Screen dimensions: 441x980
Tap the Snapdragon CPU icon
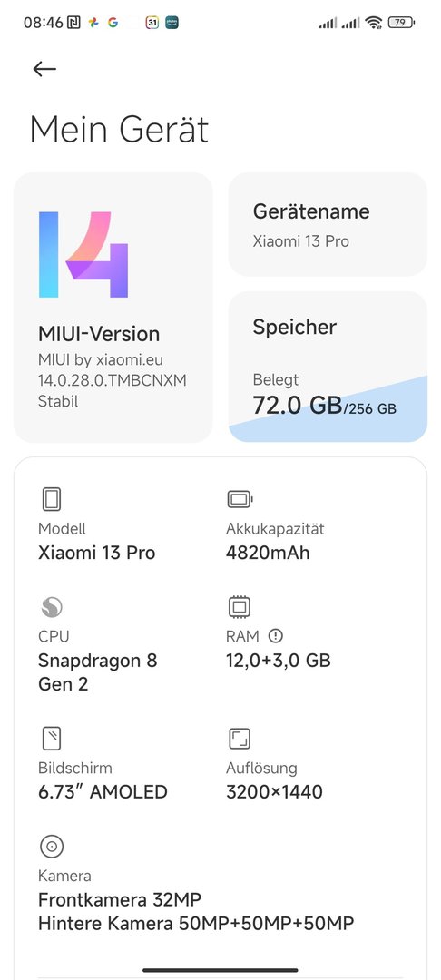[x=52, y=607]
